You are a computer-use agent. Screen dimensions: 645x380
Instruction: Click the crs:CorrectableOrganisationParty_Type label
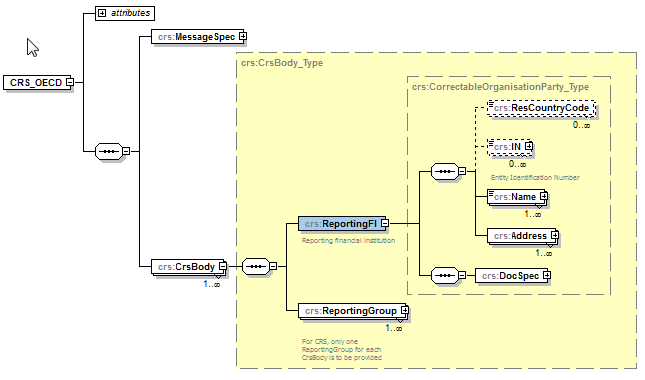(500, 87)
